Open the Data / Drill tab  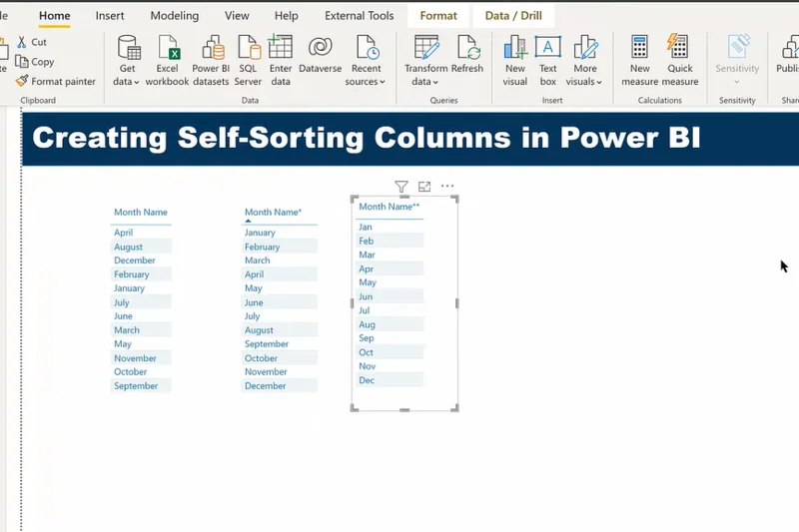tap(513, 16)
